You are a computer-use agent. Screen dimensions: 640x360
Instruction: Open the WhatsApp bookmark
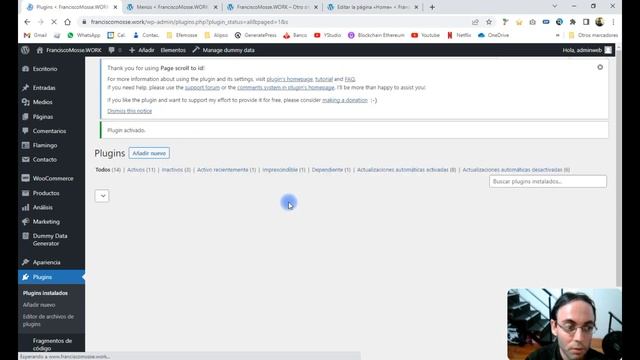pos(84,36)
